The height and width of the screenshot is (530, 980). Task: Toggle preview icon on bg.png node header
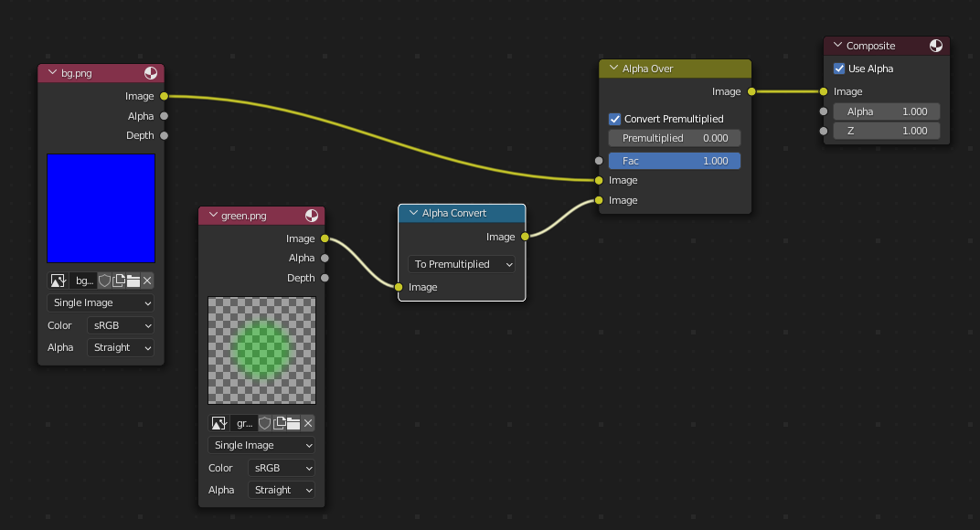point(151,73)
